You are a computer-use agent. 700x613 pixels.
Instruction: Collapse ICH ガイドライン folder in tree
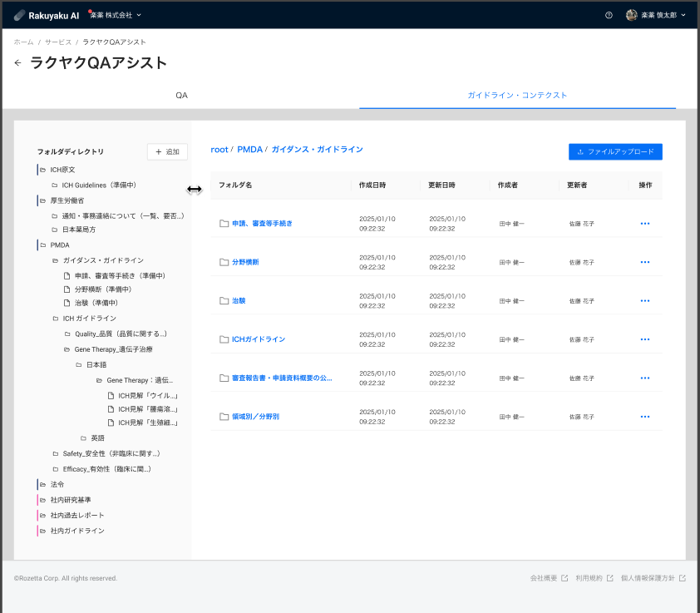coord(56,319)
